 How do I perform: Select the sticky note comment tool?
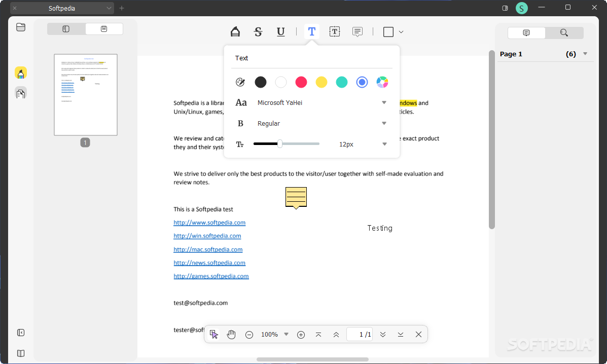(x=358, y=32)
